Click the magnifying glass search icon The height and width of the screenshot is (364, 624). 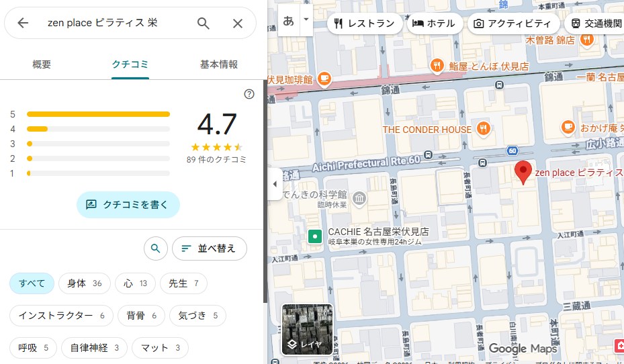(204, 24)
